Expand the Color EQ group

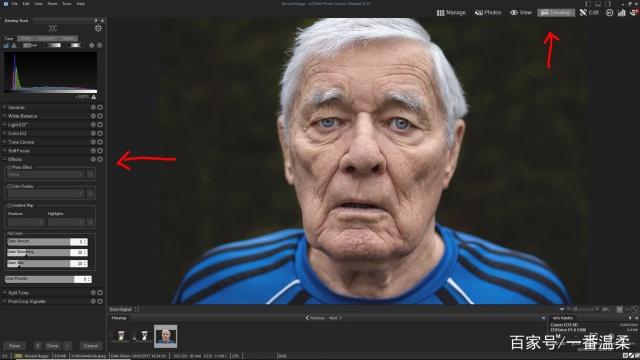(x=17, y=133)
